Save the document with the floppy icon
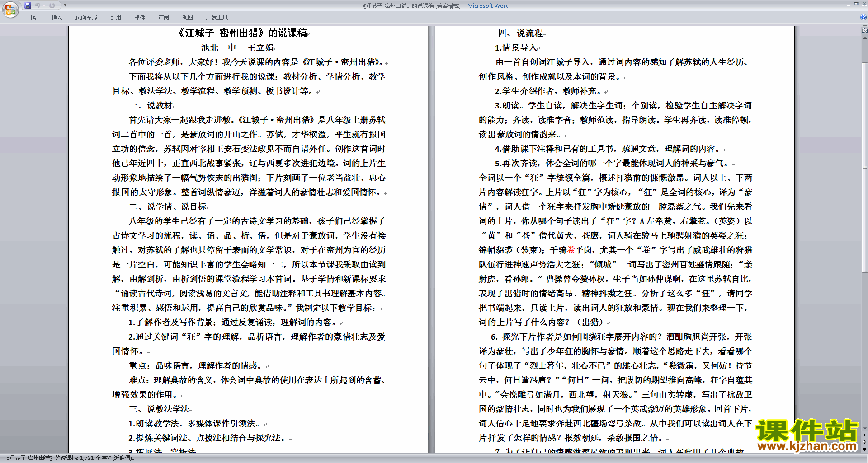 28,5
